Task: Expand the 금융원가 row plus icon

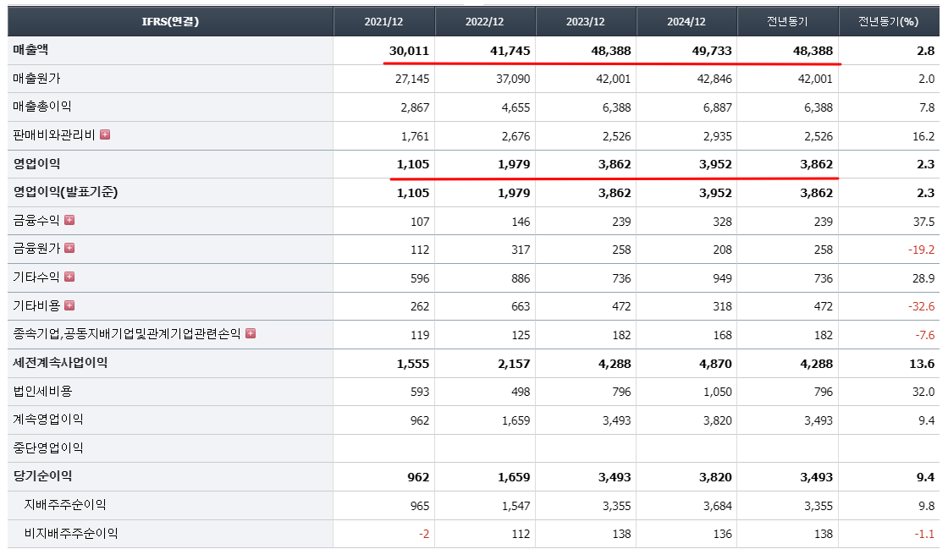Action: [69, 248]
